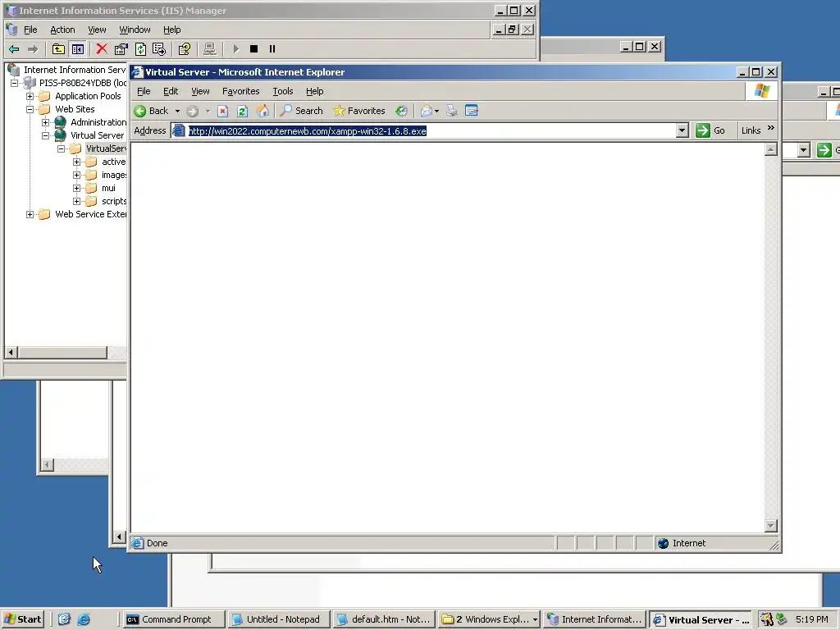Open Windows Explorer taskbar group
Viewport: 840px width, 630px height.
coord(489,619)
